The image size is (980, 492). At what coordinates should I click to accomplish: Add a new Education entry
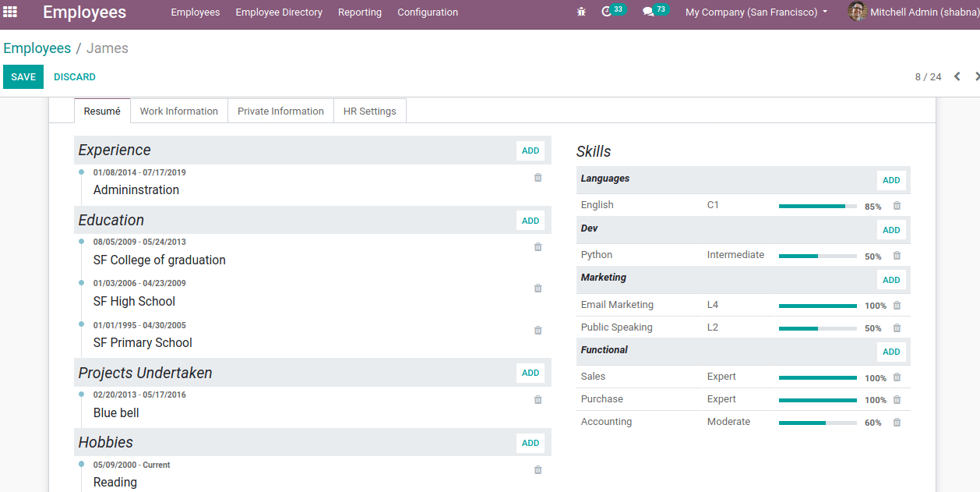pyautogui.click(x=531, y=221)
